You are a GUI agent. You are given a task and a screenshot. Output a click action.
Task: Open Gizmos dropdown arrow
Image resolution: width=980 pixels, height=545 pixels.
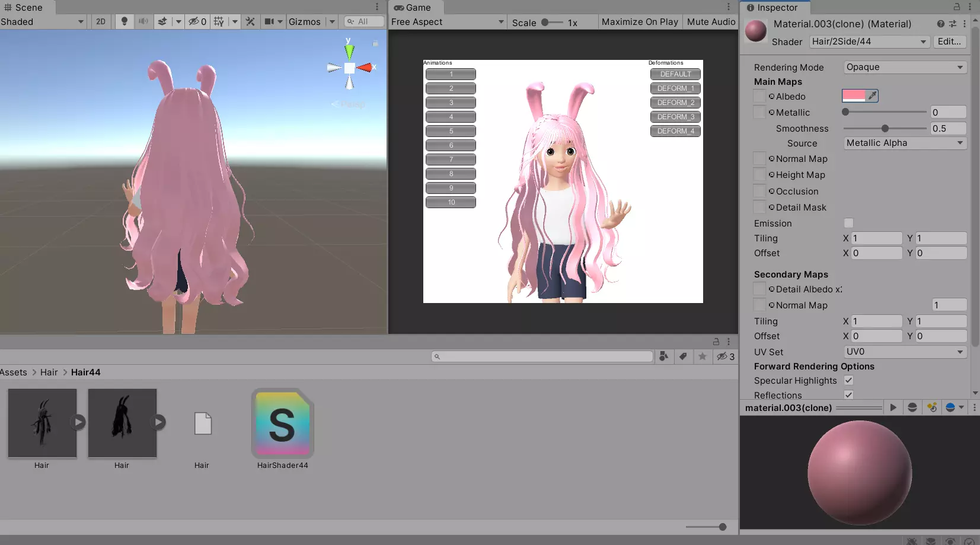click(x=332, y=21)
